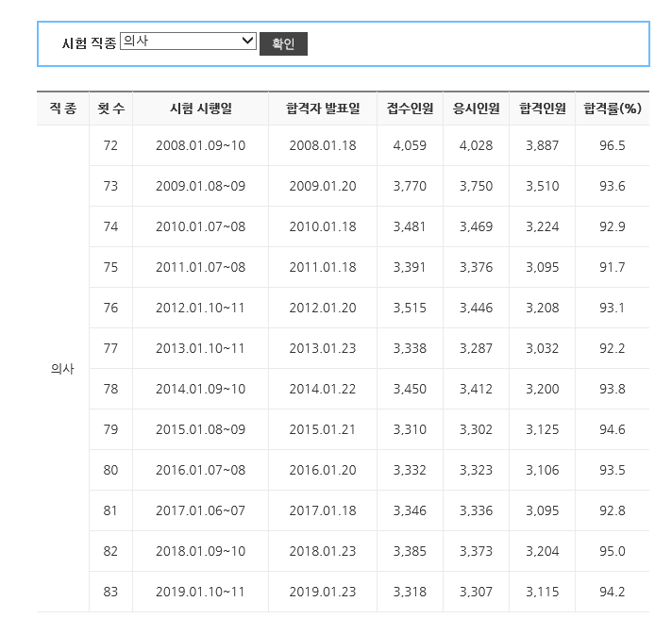This screenshot has height=635, width=672.
Task: Click the examinees value 3,302
Action: coord(476,429)
